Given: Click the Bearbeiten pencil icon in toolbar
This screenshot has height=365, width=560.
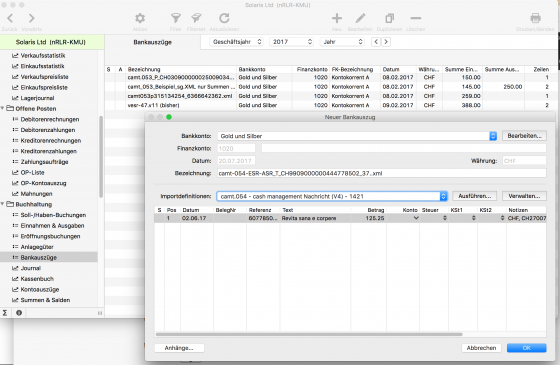Looking at the screenshot, I should [360, 18].
